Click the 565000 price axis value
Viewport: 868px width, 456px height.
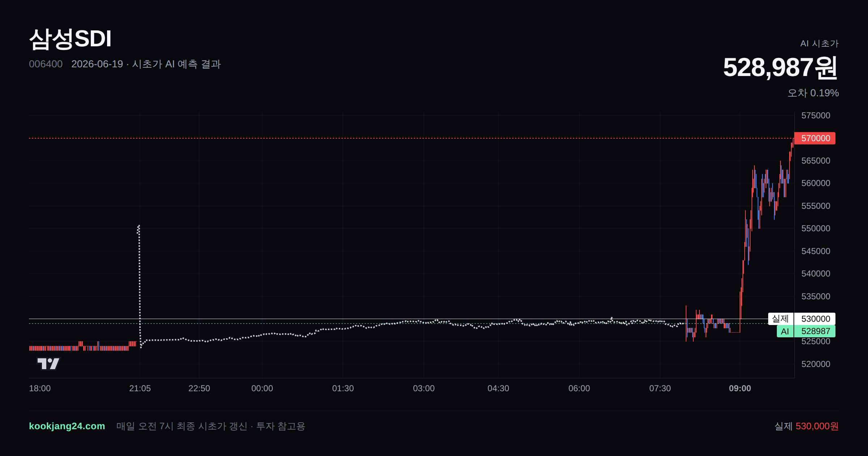coord(816,161)
